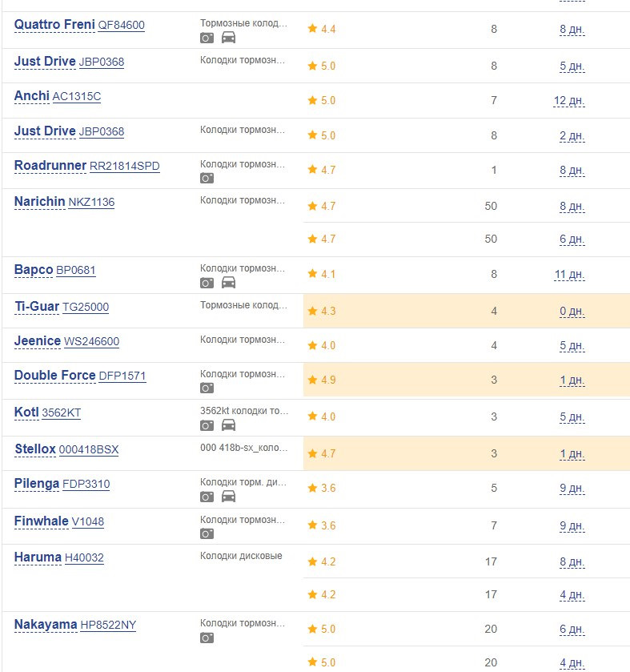Open camera icon in Roadrunner RR21814SPD row
The image size is (630, 672).
207,179
